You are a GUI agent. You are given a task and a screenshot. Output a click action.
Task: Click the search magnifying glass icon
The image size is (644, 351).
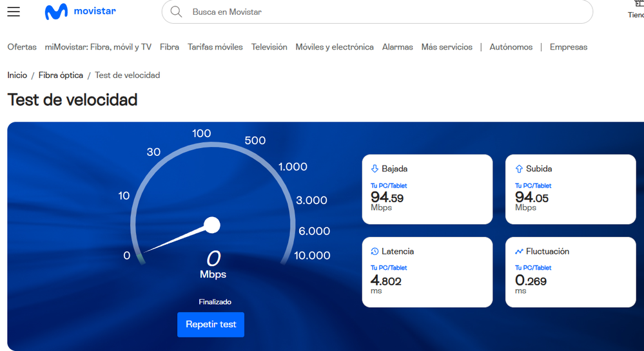pyautogui.click(x=176, y=12)
